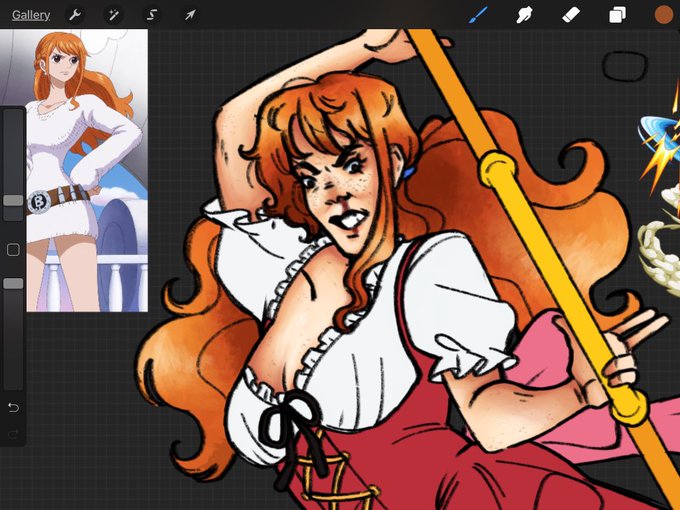Screen dimensions: 680x510
Task: Undo the last stroke
Action: 13,407
